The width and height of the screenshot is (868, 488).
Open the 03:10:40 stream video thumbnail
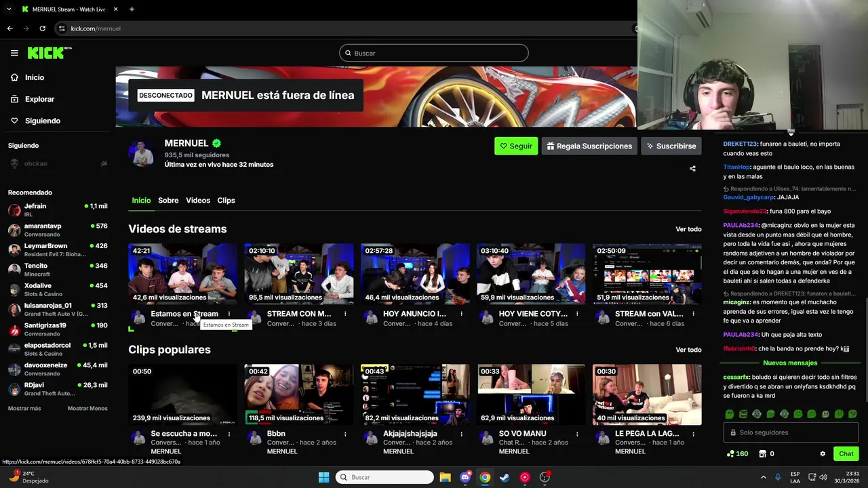(531, 274)
